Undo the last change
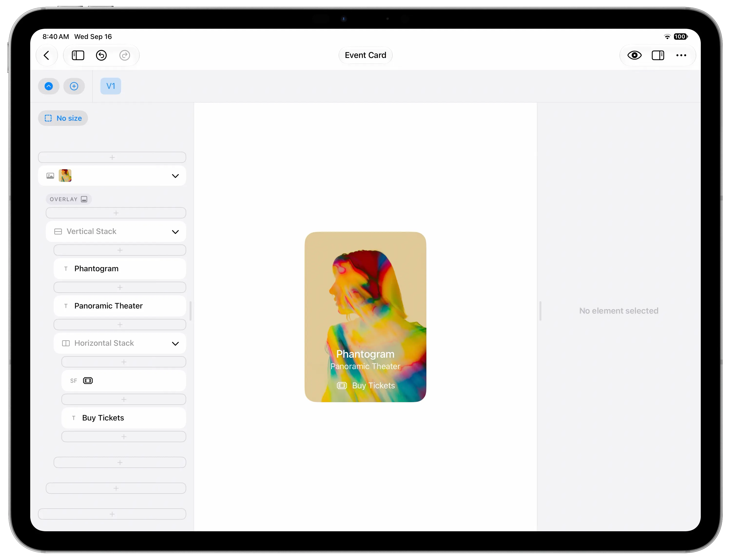The width and height of the screenshot is (731, 560). click(x=101, y=55)
